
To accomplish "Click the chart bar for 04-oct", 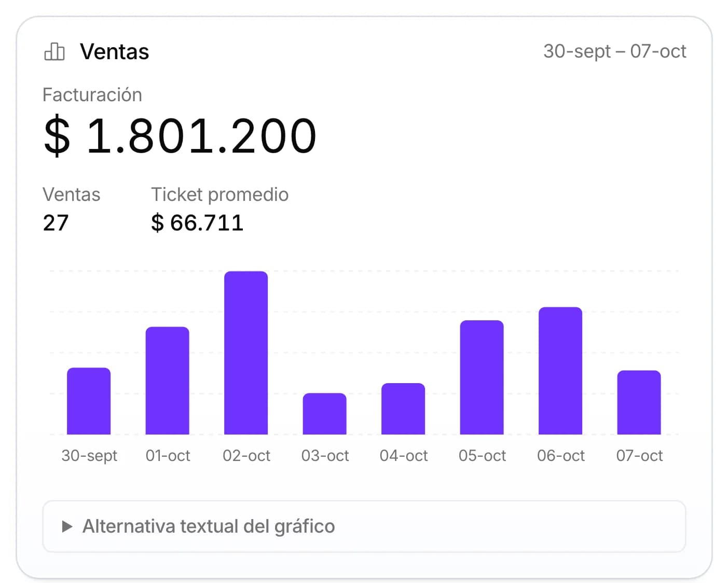I will (x=403, y=409).
